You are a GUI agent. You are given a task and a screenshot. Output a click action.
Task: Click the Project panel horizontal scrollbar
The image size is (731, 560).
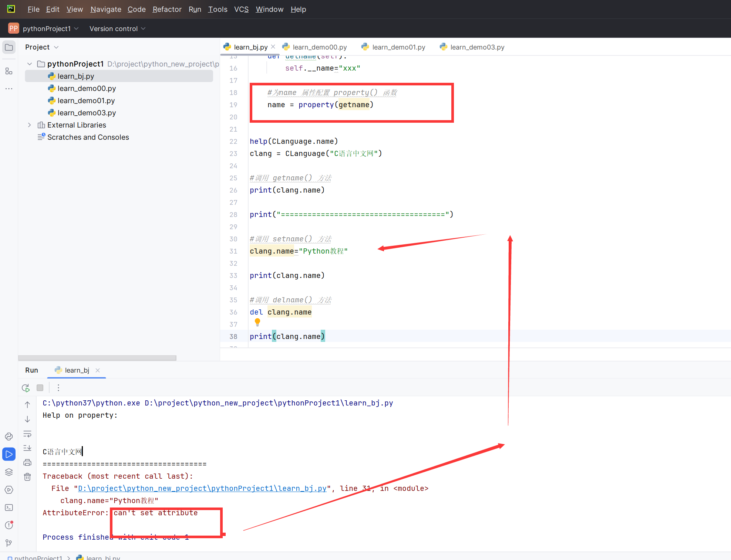[97, 357]
